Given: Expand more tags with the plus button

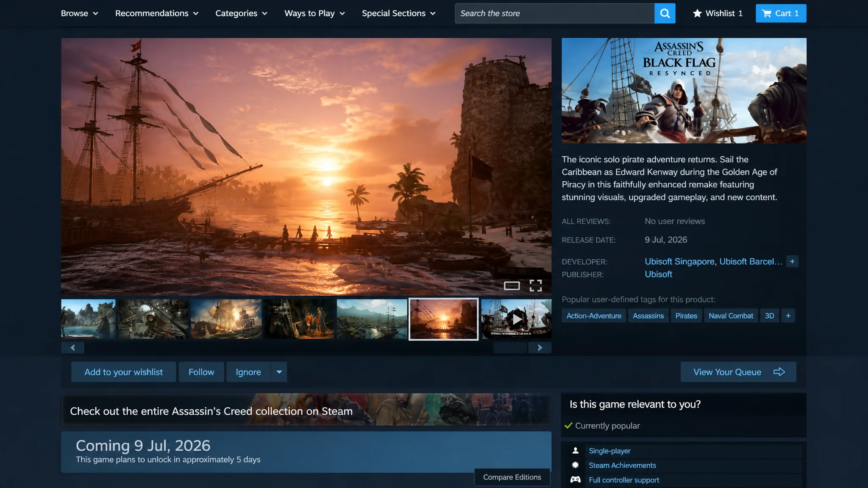Looking at the screenshot, I should click(x=788, y=316).
